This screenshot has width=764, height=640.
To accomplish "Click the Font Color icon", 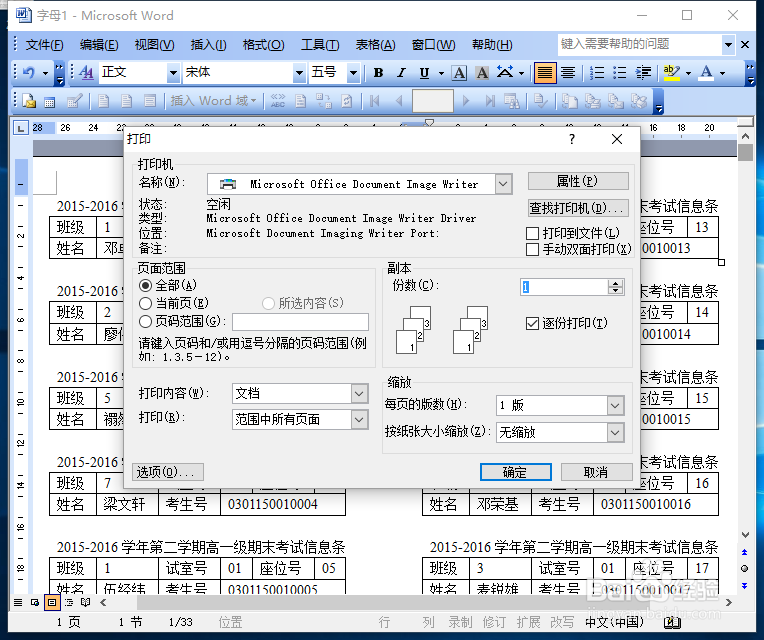I will pyautogui.click(x=706, y=73).
